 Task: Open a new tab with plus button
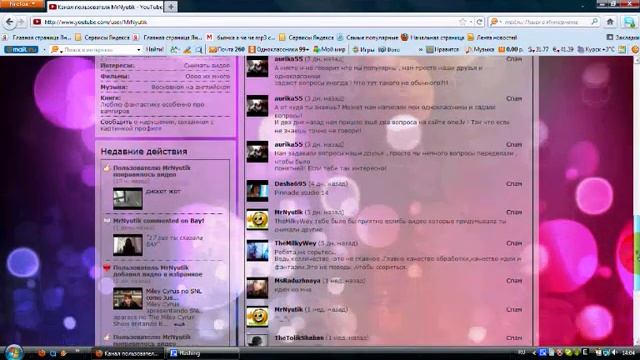[171, 7]
